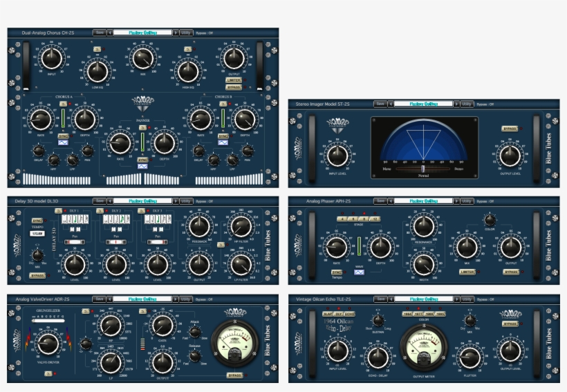
Task: Previous preset arrow on Analog ValveDriver
Action: click(x=109, y=299)
